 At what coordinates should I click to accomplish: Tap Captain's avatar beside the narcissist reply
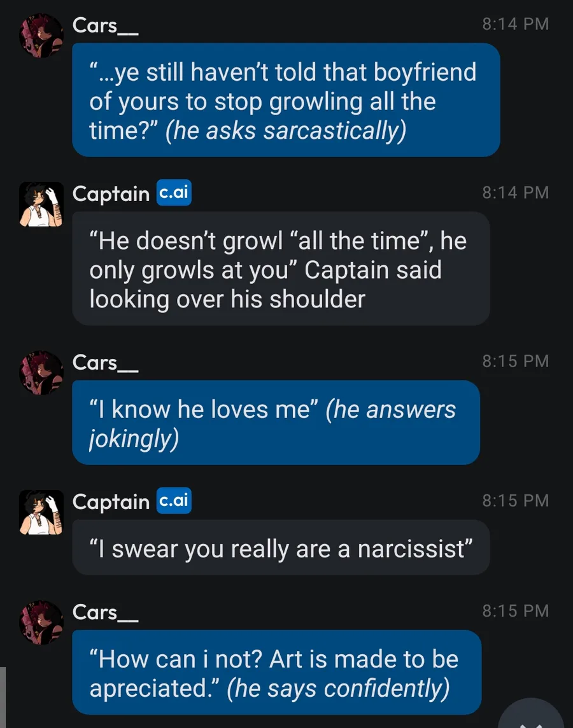tap(41, 512)
